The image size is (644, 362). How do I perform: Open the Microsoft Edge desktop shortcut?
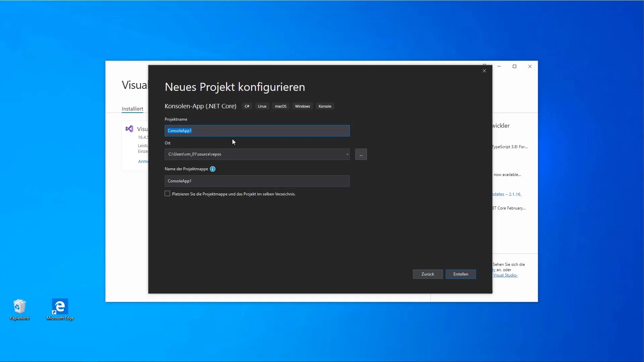point(60,309)
